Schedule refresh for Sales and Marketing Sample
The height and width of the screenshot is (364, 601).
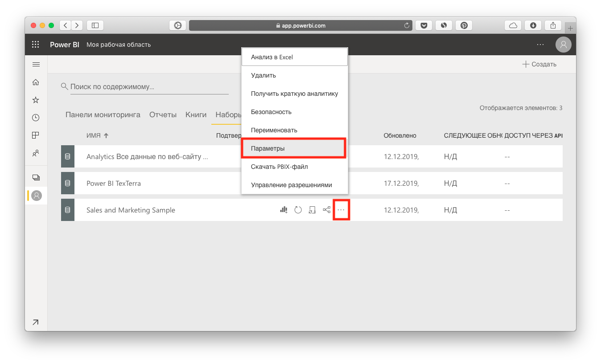click(313, 210)
